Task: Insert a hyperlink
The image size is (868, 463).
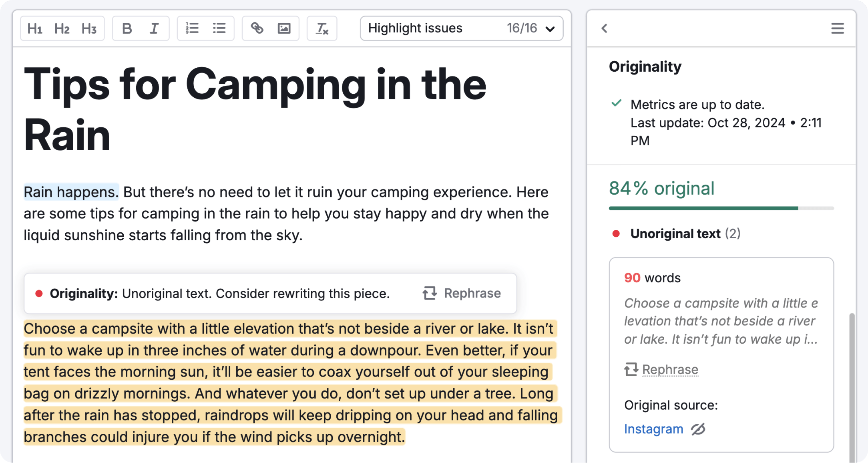Action: pos(257,28)
